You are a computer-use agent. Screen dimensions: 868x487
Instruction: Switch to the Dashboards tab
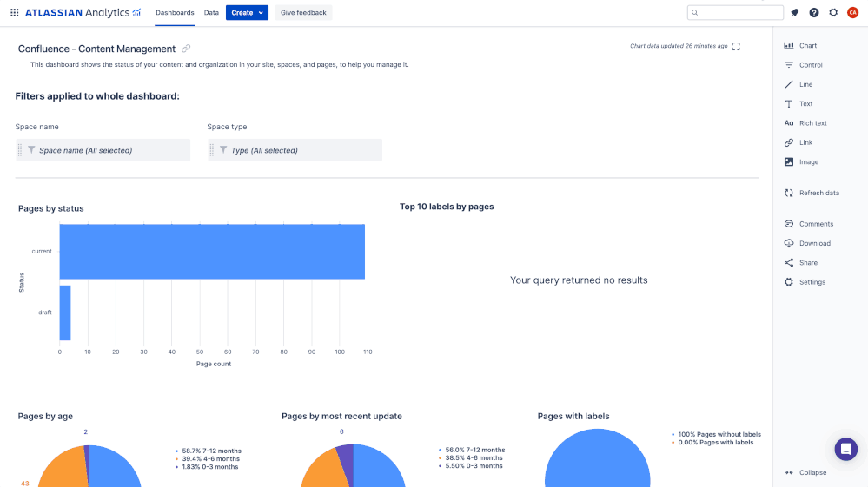coord(175,13)
